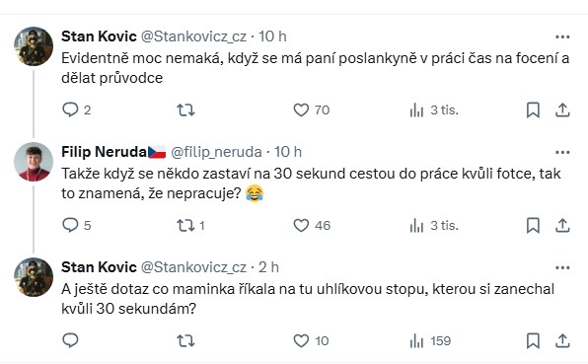Retweet Stan Kovic's first tweet
Viewport: 588px width, 364px height.
(x=185, y=109)
